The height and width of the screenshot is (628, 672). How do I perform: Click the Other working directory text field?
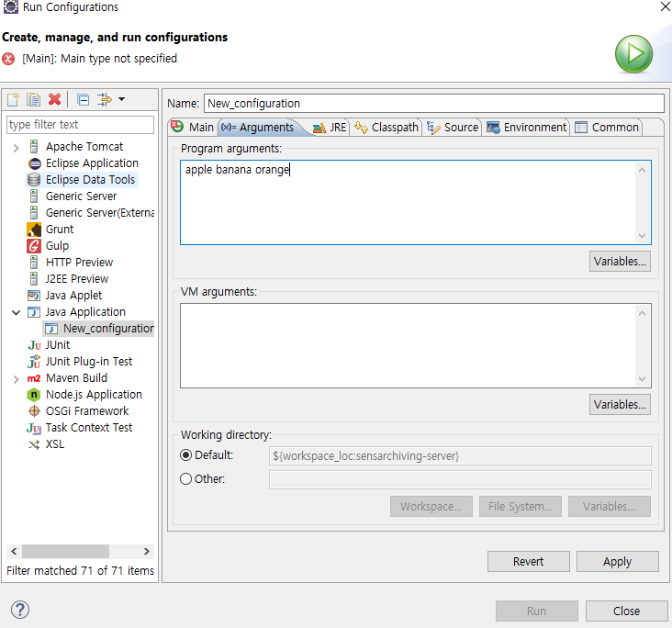(x=460, y=479)
